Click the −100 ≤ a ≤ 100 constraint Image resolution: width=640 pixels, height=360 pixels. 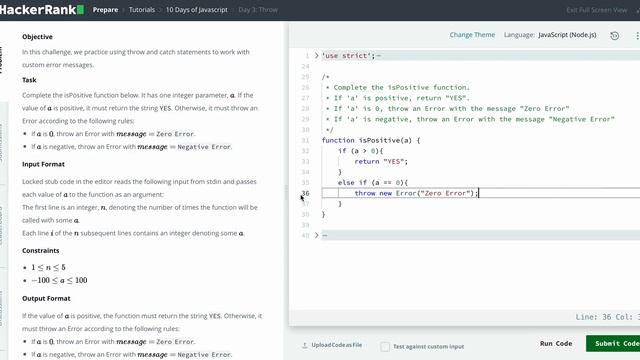tap(59, 280)
